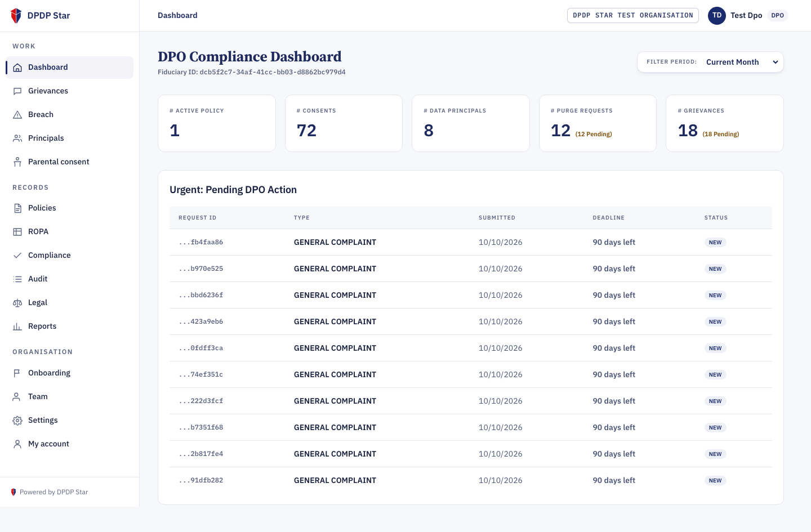Screen dimensions: 811x532
Task: Click request ID ...423a9eb6
Action: pyautogui.click(x=201, y=321)
